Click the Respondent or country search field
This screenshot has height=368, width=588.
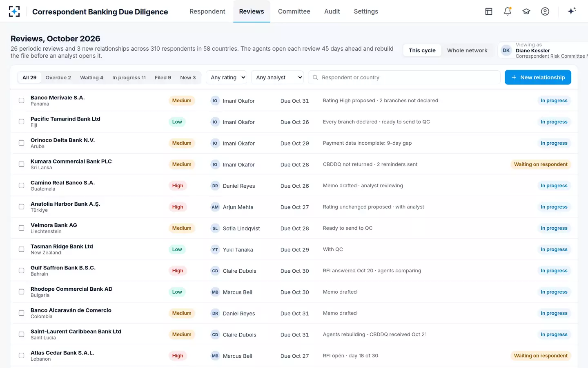[x=404, y=77]
